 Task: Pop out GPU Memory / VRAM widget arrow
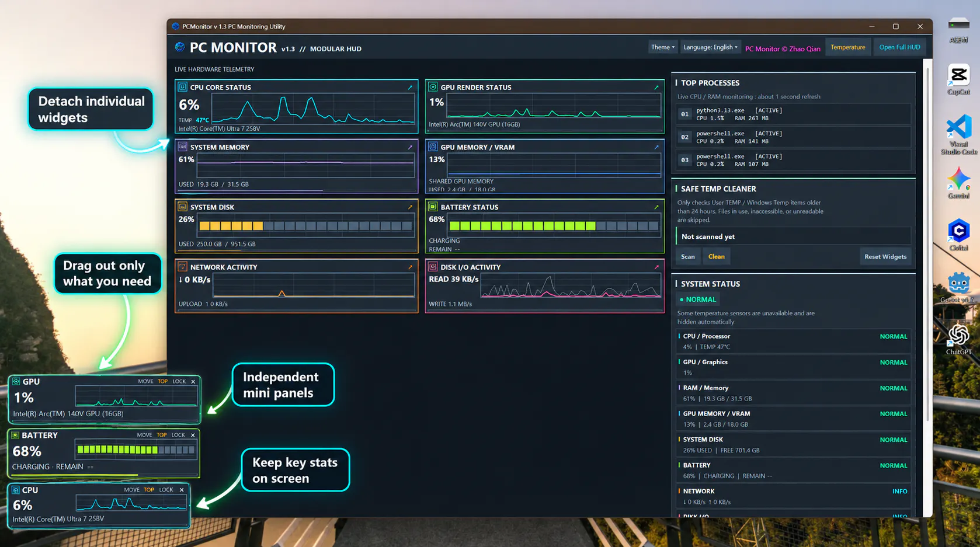click(x=656, y=148)
